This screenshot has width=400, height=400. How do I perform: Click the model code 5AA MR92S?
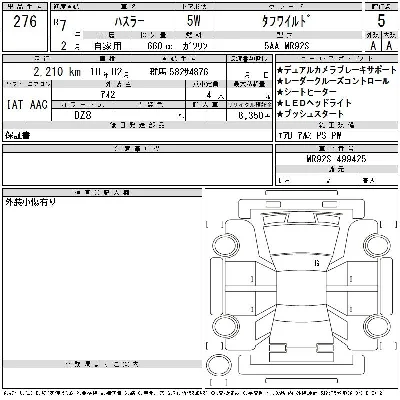[x=287, y=46]
